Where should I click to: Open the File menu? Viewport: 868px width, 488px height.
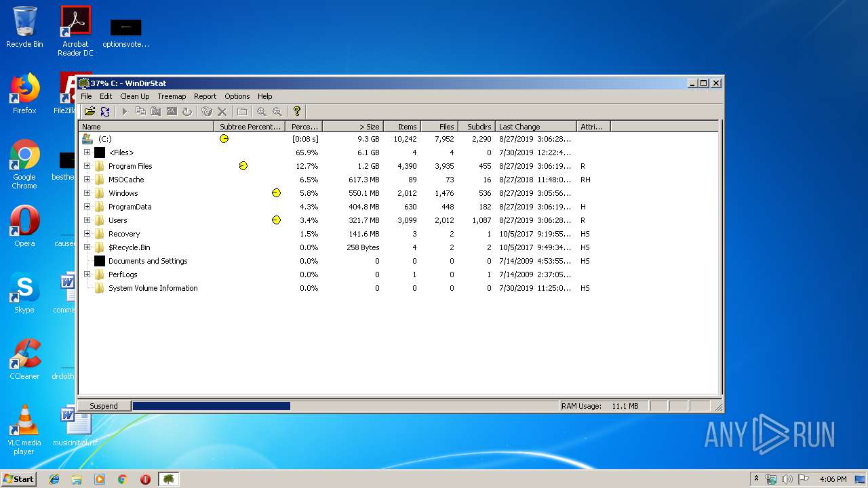pyautogui.click(x=87, y=96)
